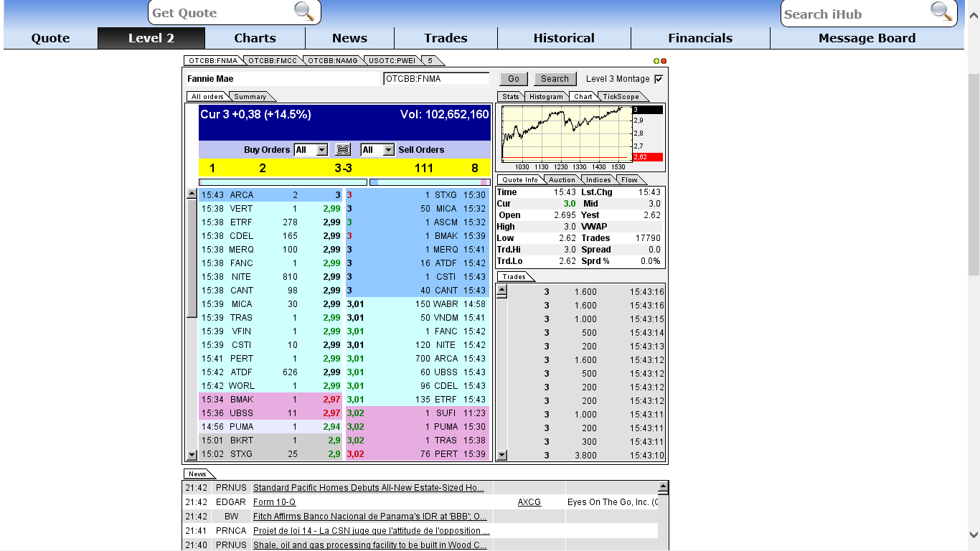Open the Stats tab
The width and height of the screenshot is (980, 551).
510,97
